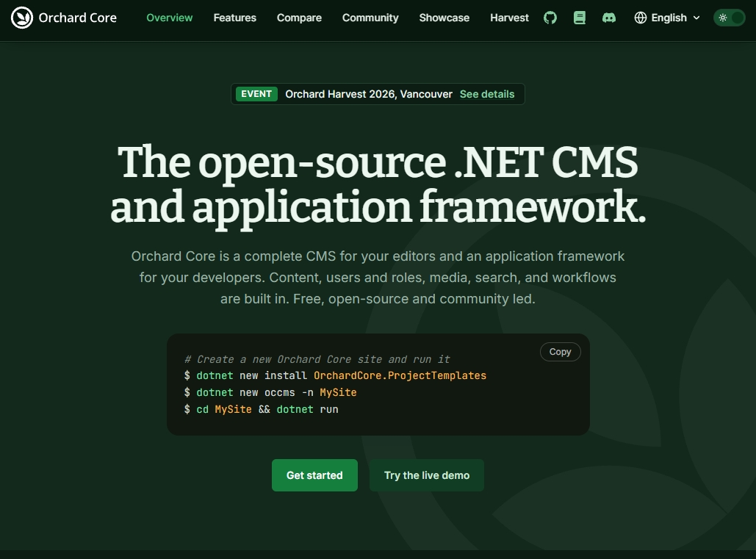756x559 pixels.
Task: Click the Orchard Core brand name text
Action: (78, 18)
